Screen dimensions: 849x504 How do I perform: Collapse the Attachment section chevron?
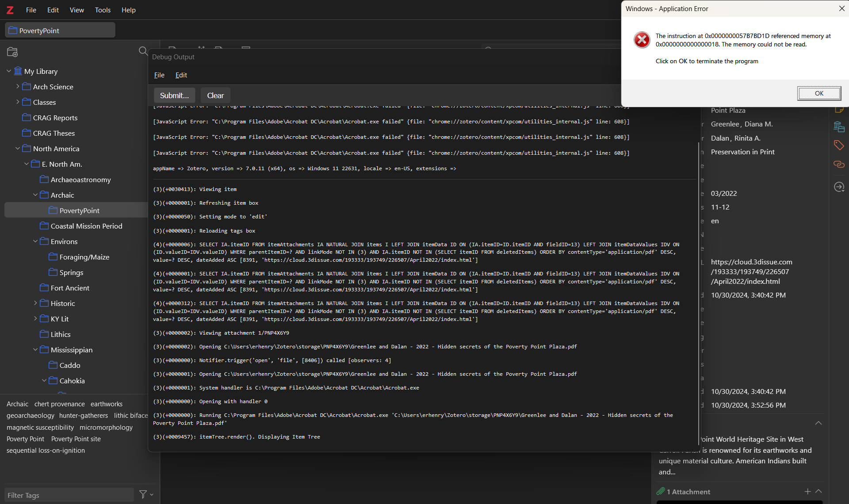click(x=818, y=491)
